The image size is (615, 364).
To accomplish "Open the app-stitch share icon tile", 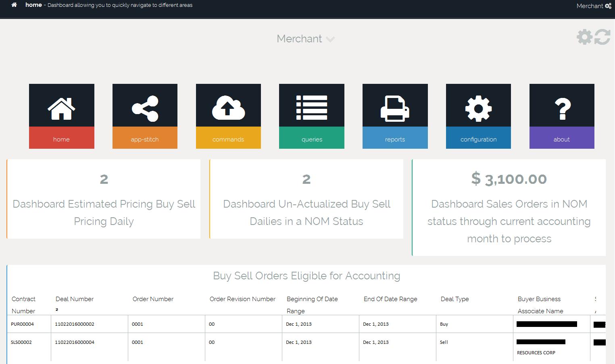I will pos(145,108).
